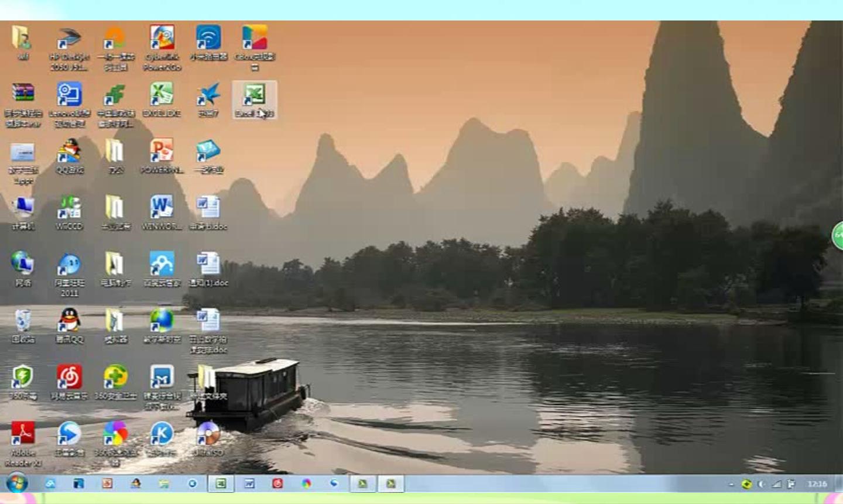Open the Excel 2003 desktop shortcut
The image size is (843, 504).
(x=255, y=98)
